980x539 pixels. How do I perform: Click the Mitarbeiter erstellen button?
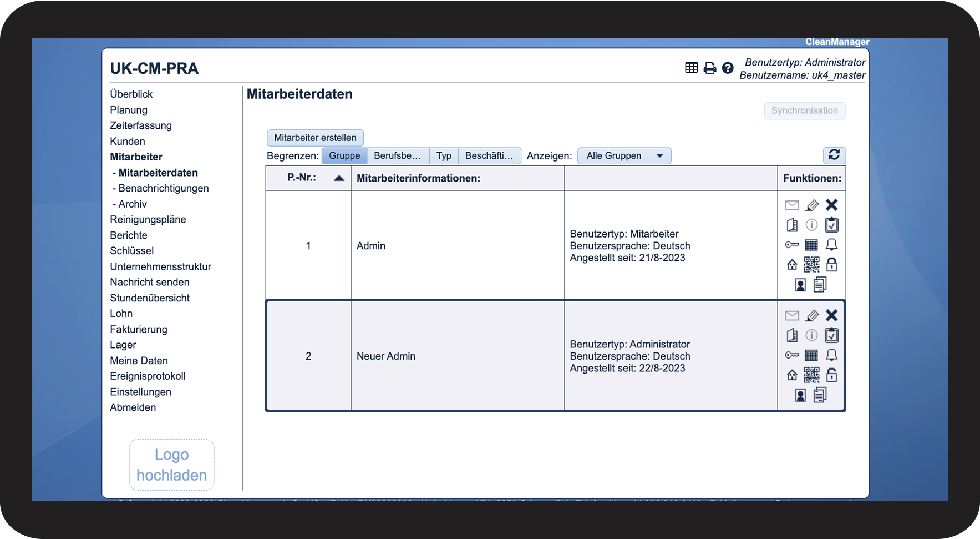315,138
